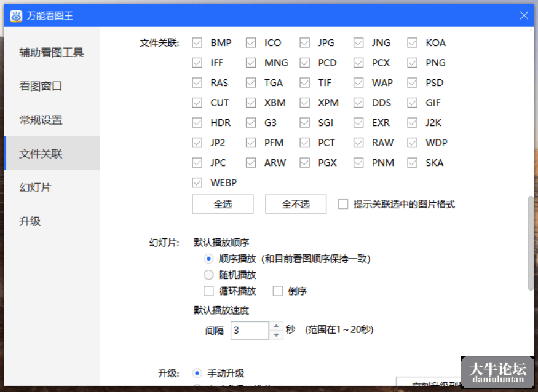Click the 全选 select-all button
Viewport: 538px width, 392px height.
point(223,204)
